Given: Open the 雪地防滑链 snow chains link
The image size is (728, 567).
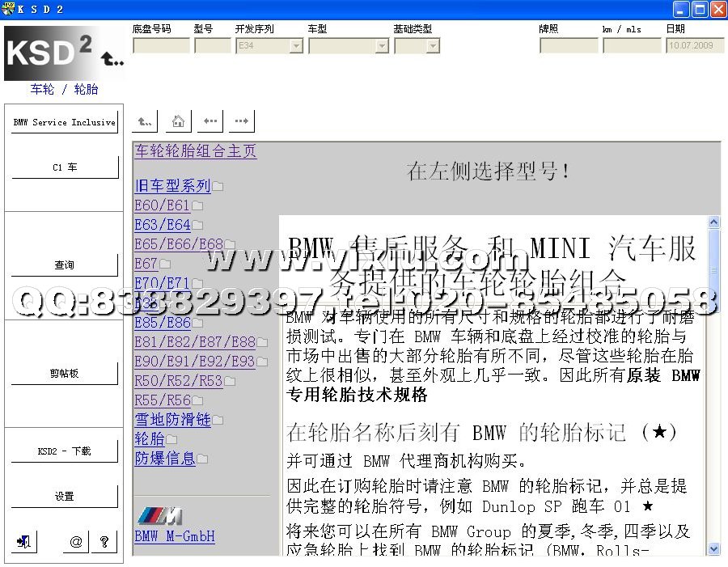Looking at the screenshot, I should point(172,420).
